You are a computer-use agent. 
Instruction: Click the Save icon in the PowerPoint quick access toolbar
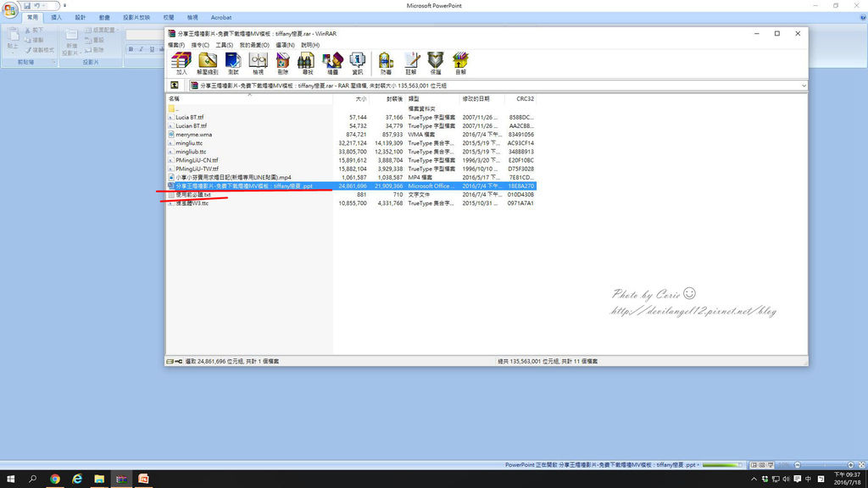click(26, 6)
